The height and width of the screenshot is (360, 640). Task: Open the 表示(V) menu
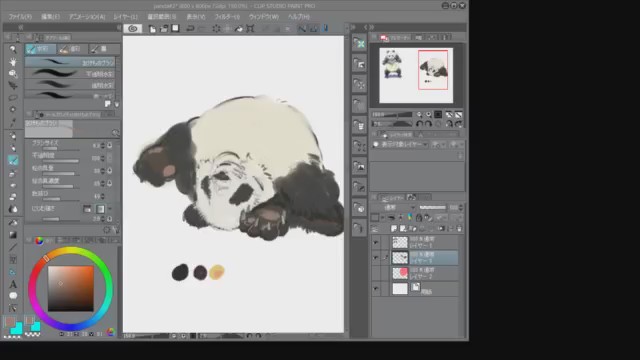[196, 17]
